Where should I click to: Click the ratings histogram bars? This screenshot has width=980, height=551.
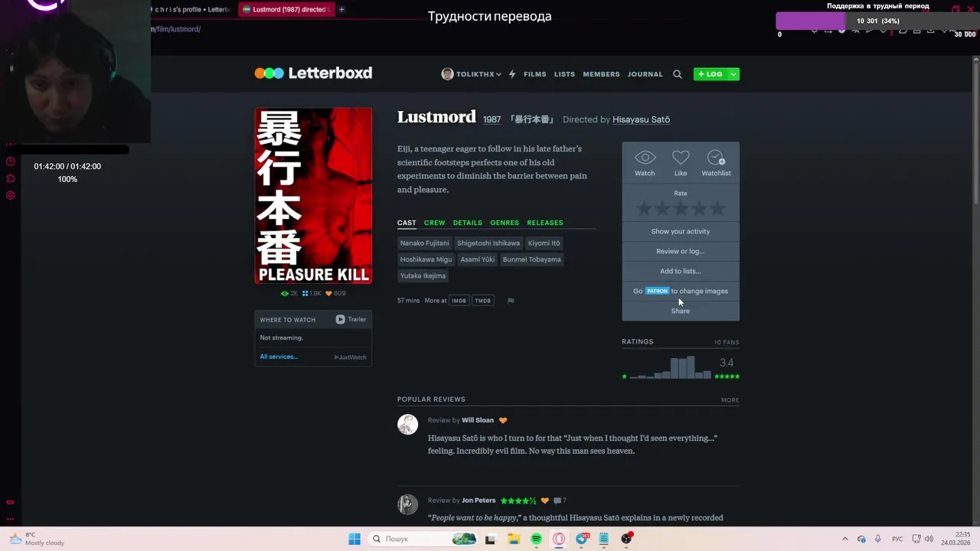pyautogui.click(x=670, y=367)
